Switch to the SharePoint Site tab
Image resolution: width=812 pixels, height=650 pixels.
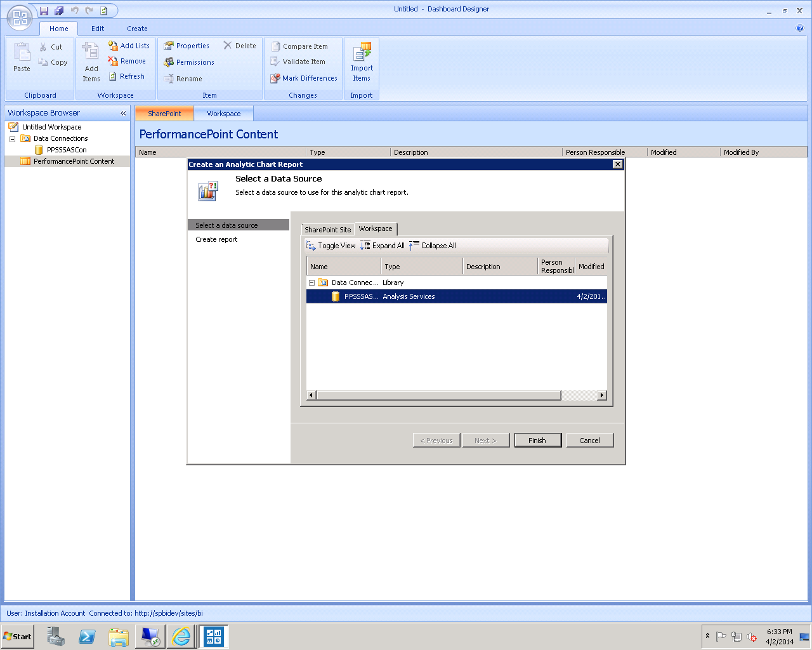(x=327, y=230)
